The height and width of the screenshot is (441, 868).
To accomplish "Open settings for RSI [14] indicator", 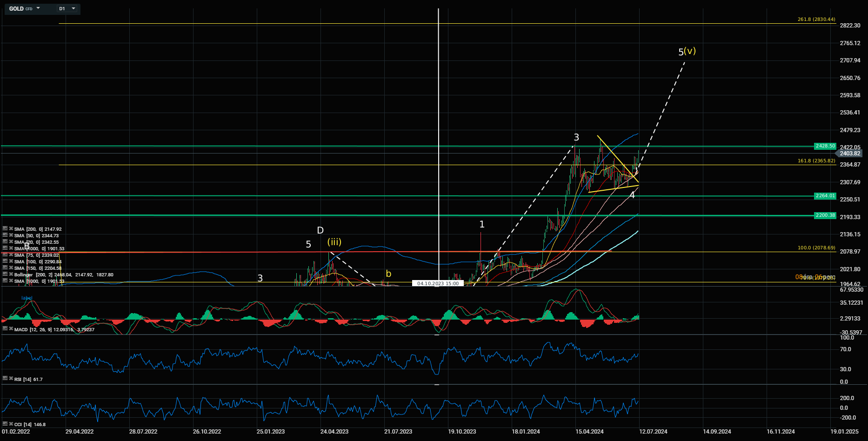I will [x=5, y=379].
